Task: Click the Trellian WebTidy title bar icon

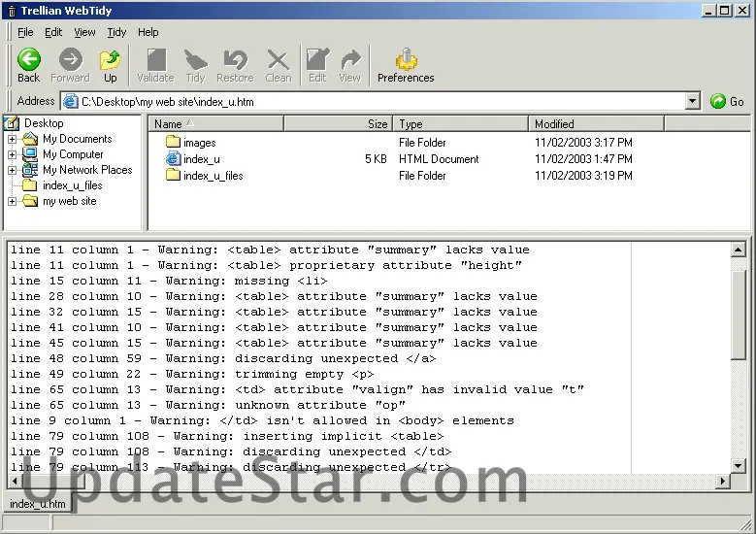Action: coord(12,11)
